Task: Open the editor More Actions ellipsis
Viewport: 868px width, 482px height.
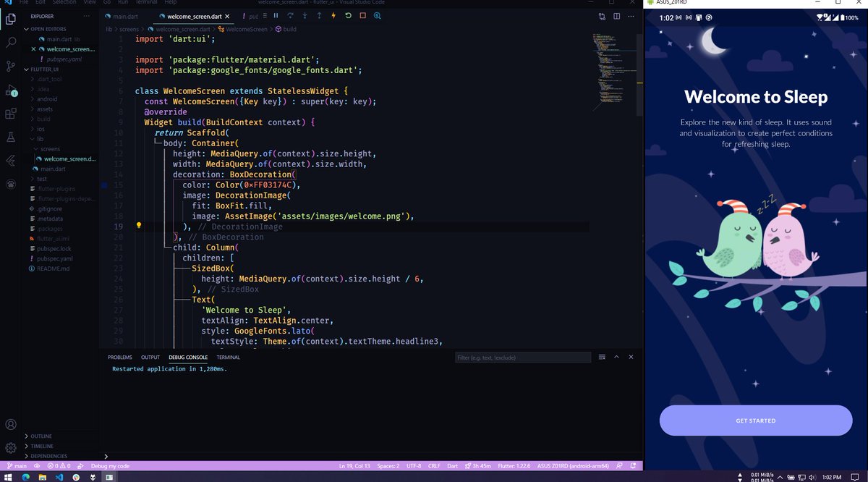Action: 632,16
